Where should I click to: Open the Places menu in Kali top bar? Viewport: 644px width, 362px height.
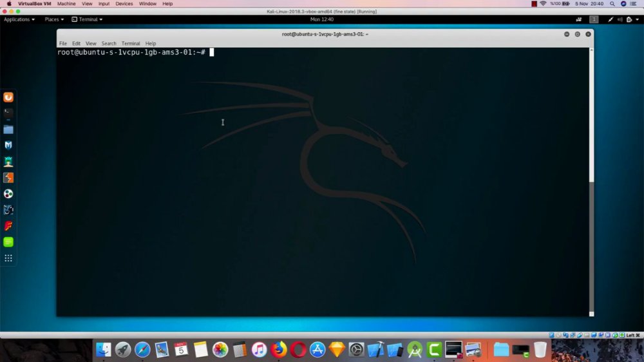tap(54, 19)
